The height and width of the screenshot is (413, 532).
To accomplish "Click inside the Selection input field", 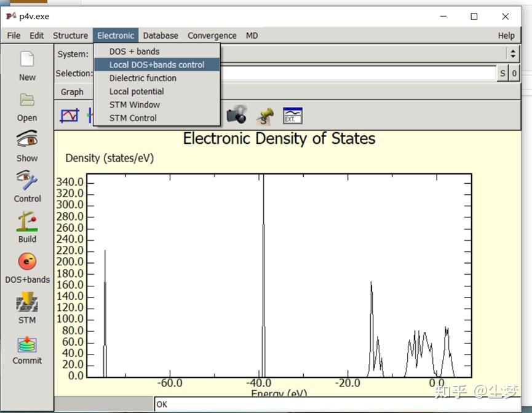I will point(357,74).
